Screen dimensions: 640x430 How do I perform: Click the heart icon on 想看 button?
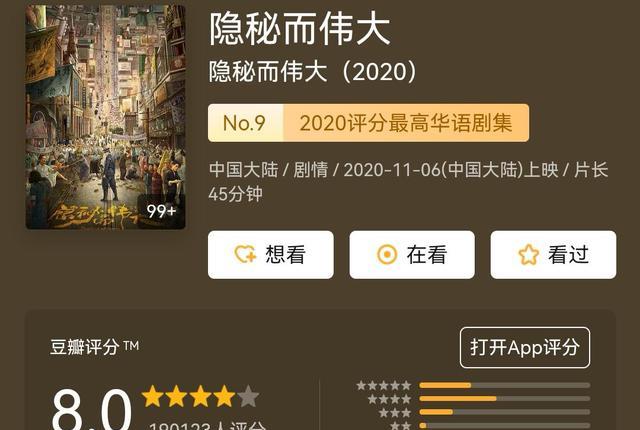[245, 255]
